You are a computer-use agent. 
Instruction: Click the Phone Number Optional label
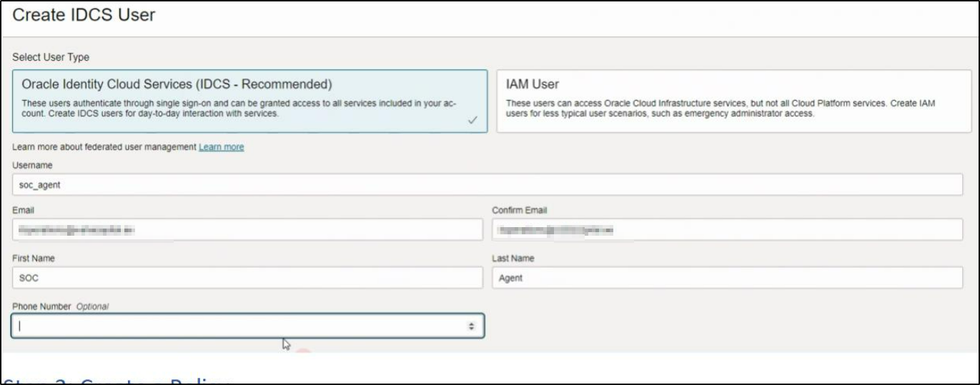click(60, 306)
